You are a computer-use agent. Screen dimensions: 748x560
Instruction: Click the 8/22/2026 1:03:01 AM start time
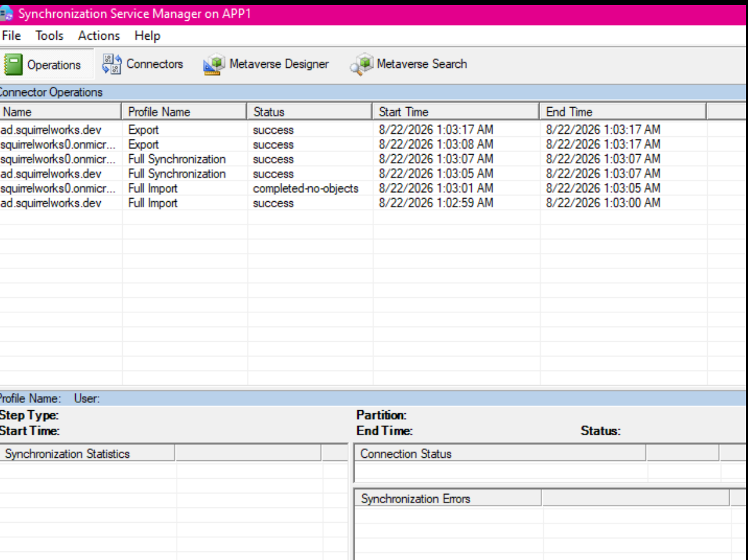tap(436, 188)
